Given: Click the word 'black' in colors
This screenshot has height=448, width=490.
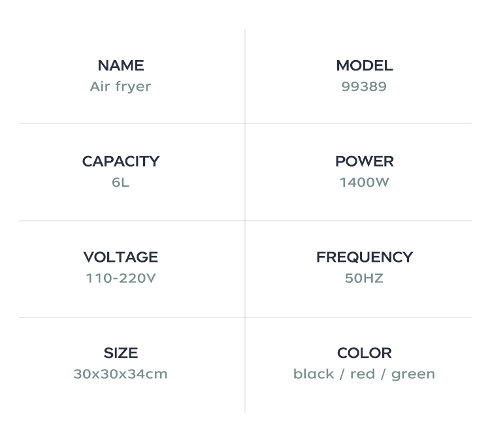Looking at the screenshot, I should [x=314, y=374].
